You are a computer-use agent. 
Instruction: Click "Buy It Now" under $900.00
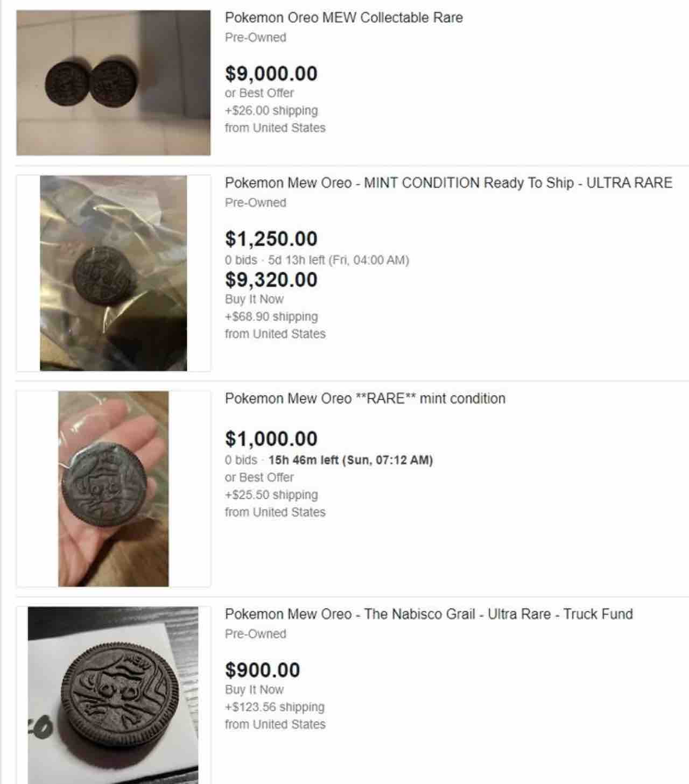pyautogui.click(x=254, y=690)
